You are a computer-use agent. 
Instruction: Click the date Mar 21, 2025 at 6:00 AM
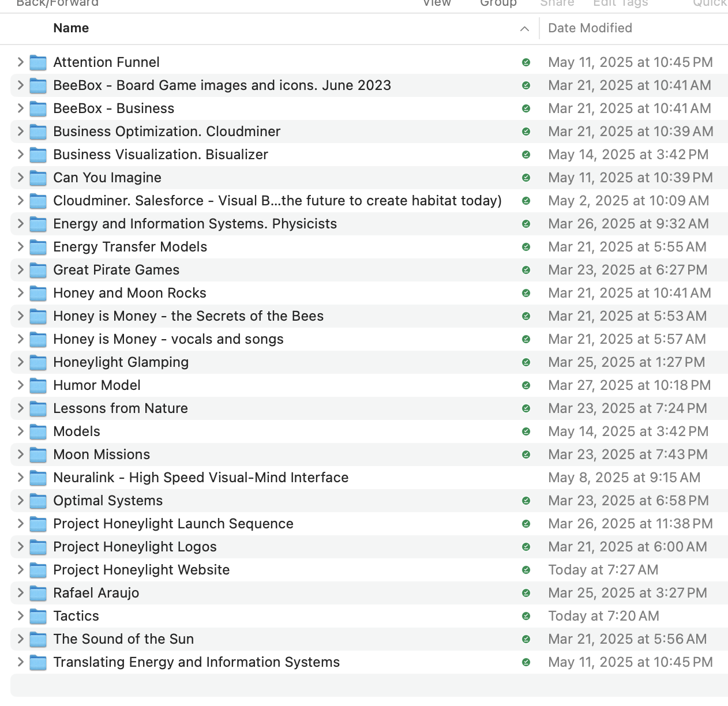[x=628, y=547]
